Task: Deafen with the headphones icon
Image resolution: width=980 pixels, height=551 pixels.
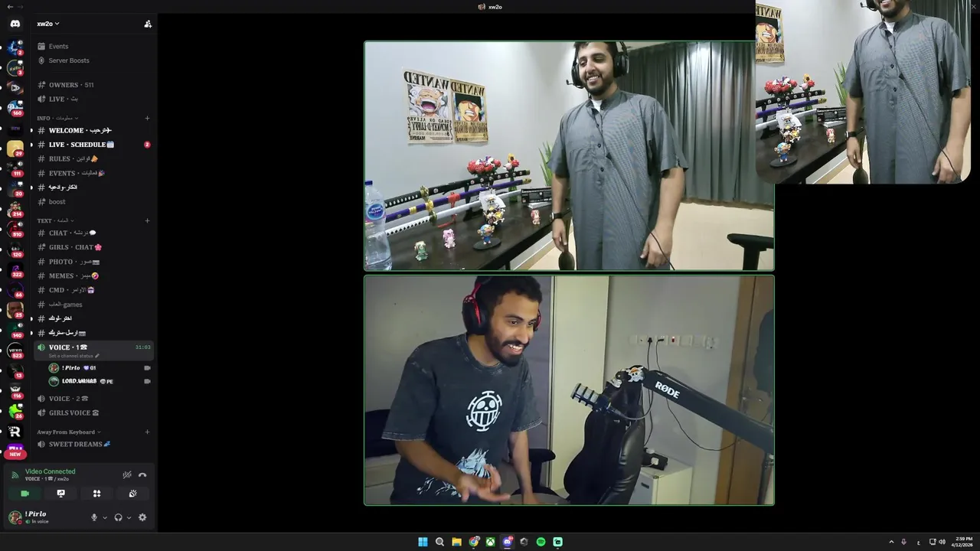Action: pos(118,517)
